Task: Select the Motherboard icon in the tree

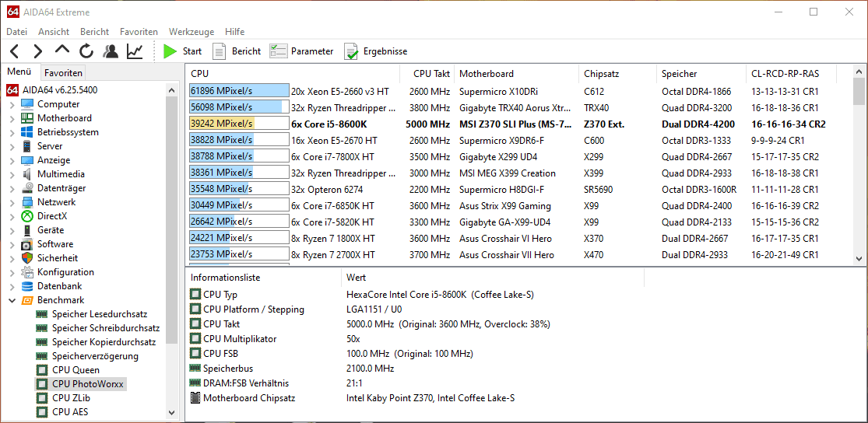Action: tap(27, 118)
